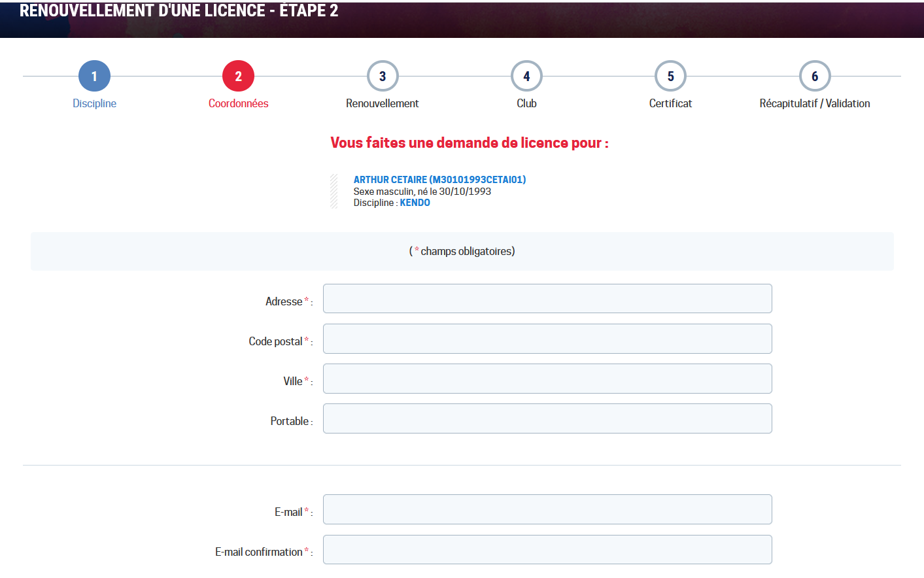924x578 pixels.
Task: Click the ARTHUR CETAIRE licence name link
Action: point(439,180)
